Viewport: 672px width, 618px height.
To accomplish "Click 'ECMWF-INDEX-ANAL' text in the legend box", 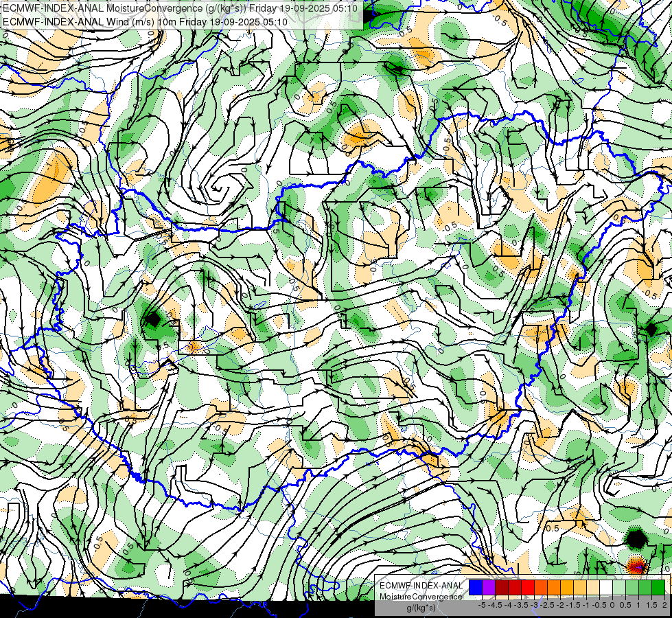I will click(421, 586).
